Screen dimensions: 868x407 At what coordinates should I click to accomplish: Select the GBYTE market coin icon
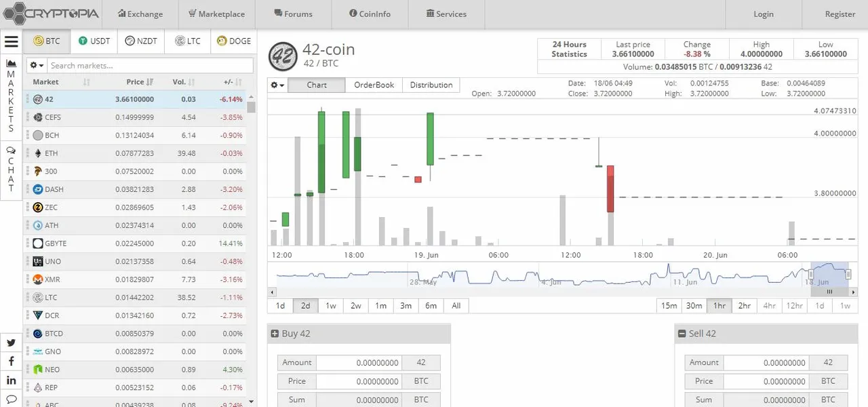(38, 243)
